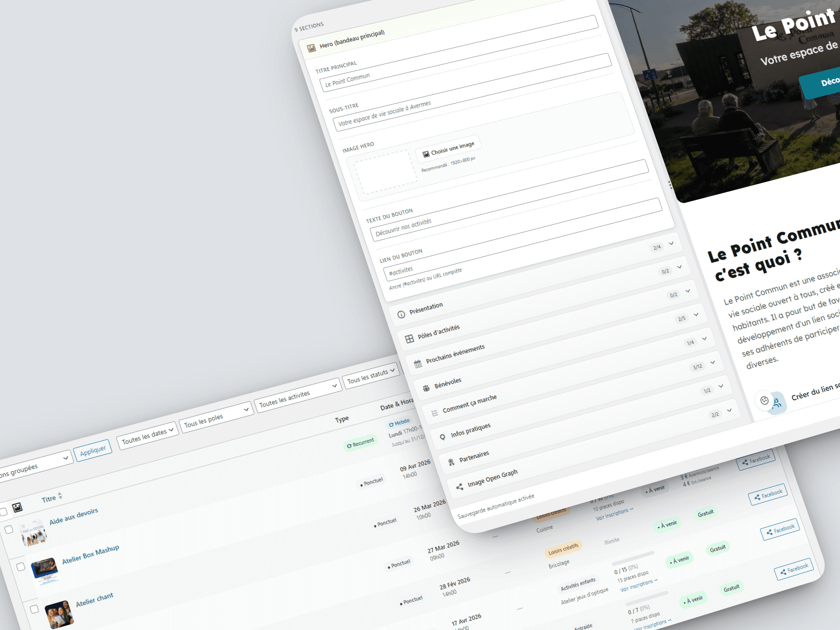Check the Atelier Box Mashup row checkbox
This screenshot has width=840, height=630.
(x=21, y=567)
